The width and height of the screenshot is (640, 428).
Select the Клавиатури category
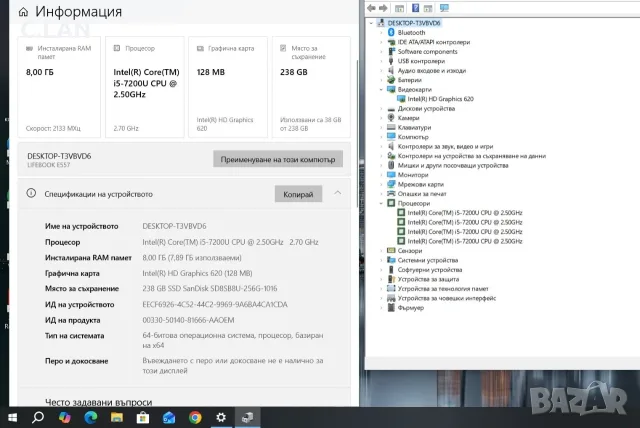(414, 127)
